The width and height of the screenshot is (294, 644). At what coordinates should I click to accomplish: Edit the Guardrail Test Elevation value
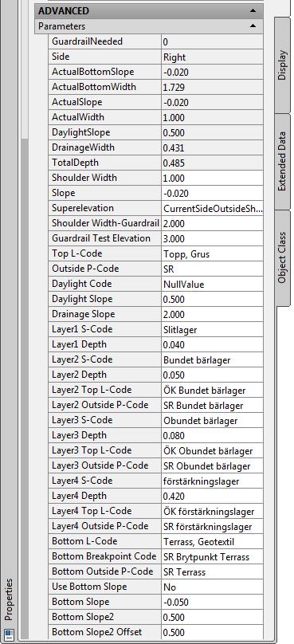(x=212, y=238)
